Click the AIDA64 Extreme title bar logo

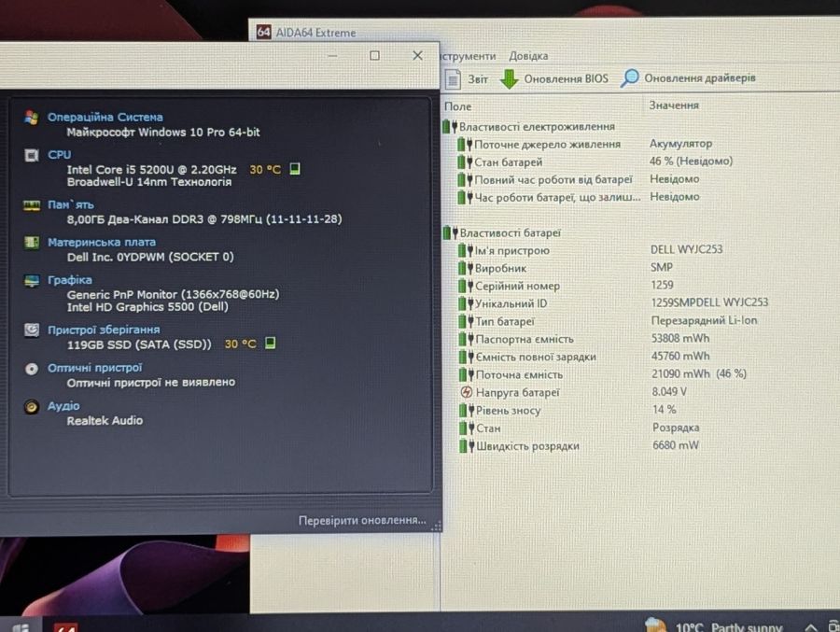tap(263, 32)
